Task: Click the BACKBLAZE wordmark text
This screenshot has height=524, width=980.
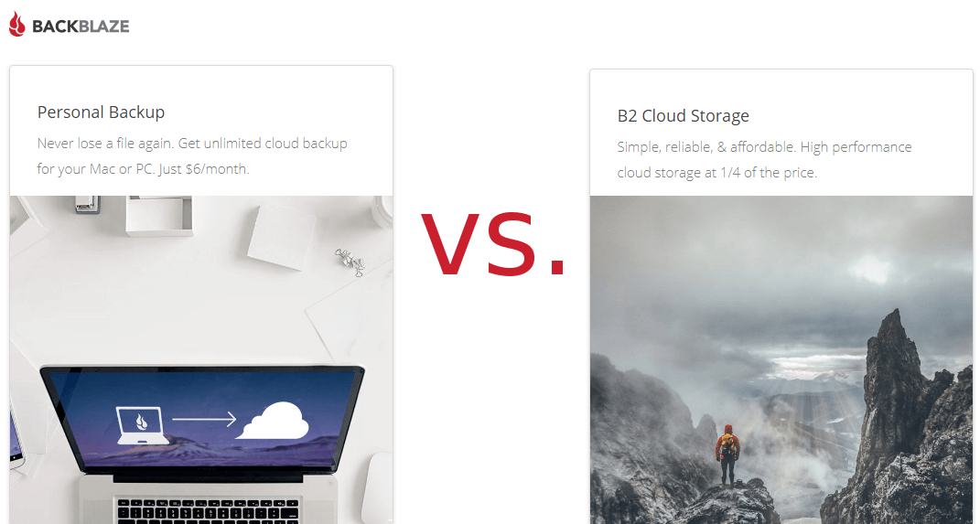Action: pyautogui.click(x=81, y=27)
